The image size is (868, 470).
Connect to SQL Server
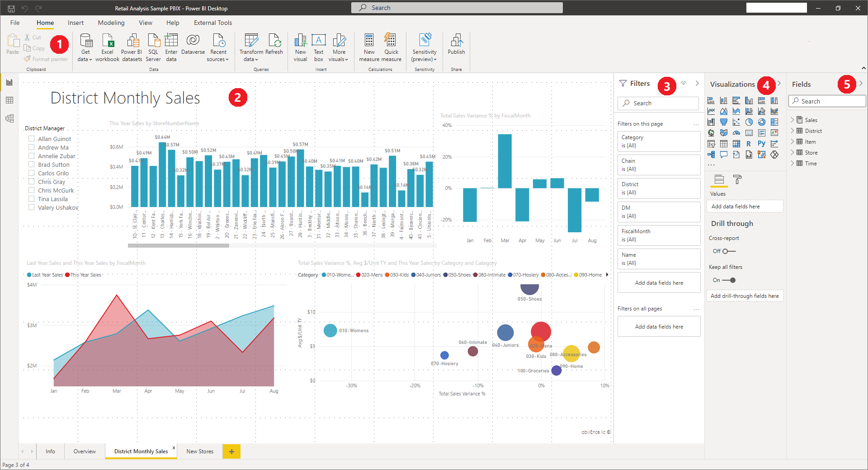coord(153,47)
